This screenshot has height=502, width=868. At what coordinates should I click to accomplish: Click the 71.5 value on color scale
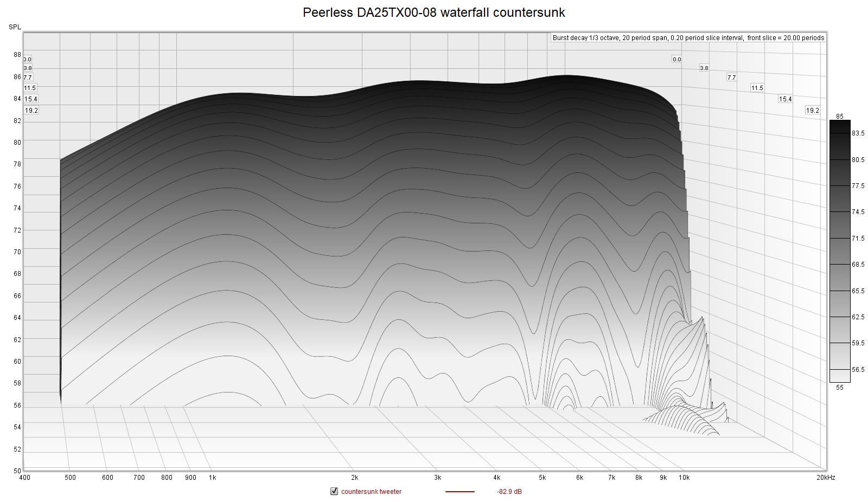click(858, 239)
